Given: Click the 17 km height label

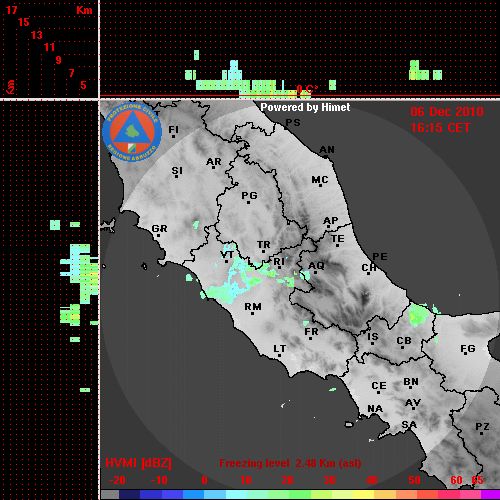Looking at the screenshot, I should (x=11, y=10).
